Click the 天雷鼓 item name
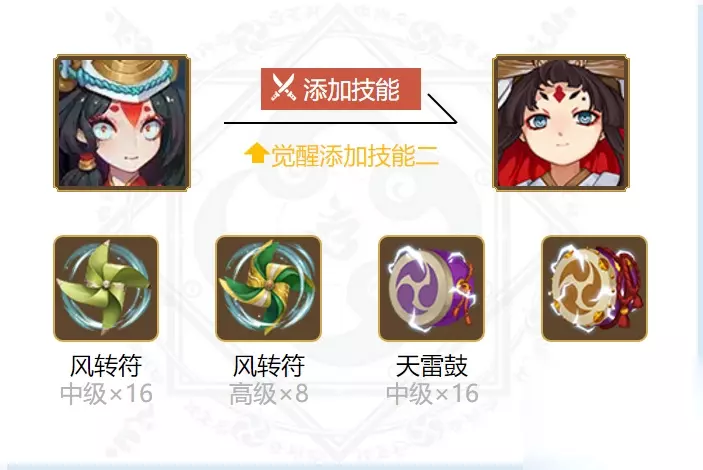Viewport: 703px width, 470px height. click(x=432, y=366)
